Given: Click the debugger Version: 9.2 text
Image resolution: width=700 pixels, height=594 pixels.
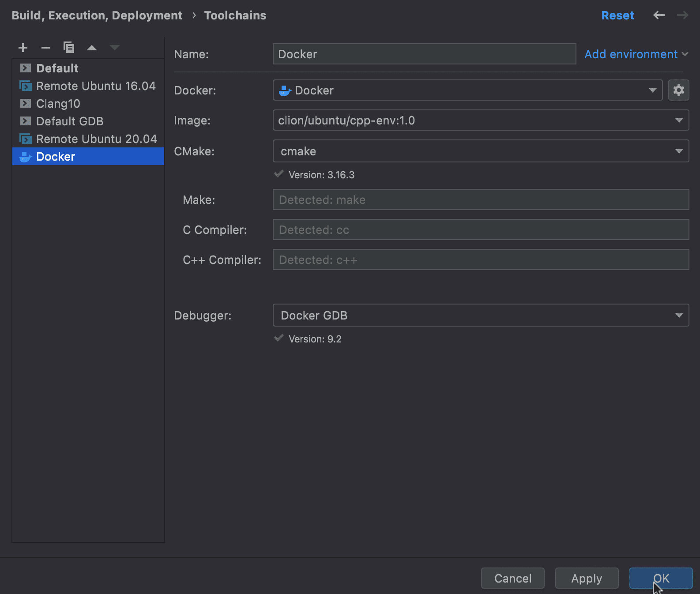Looking at the screenshot, I should (x=315, y=339).
